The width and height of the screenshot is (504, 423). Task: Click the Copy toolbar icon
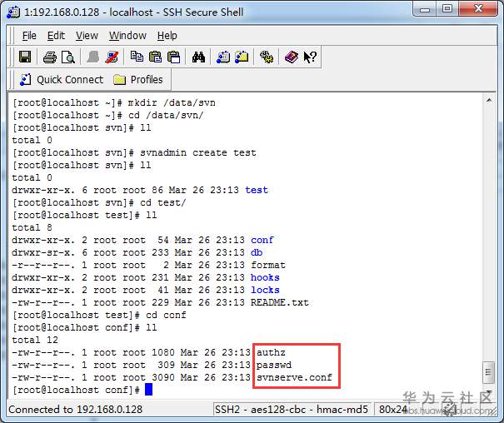click(137, 57)
